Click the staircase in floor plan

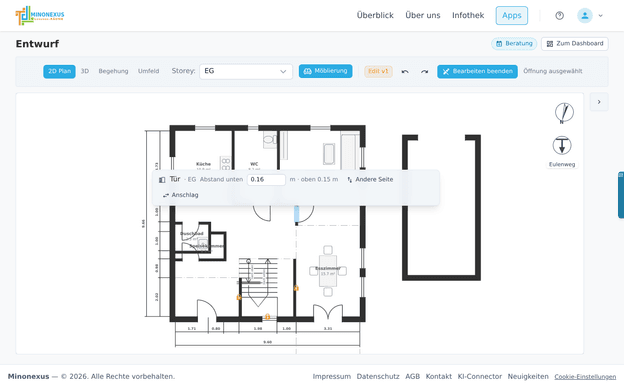[259, 282]
